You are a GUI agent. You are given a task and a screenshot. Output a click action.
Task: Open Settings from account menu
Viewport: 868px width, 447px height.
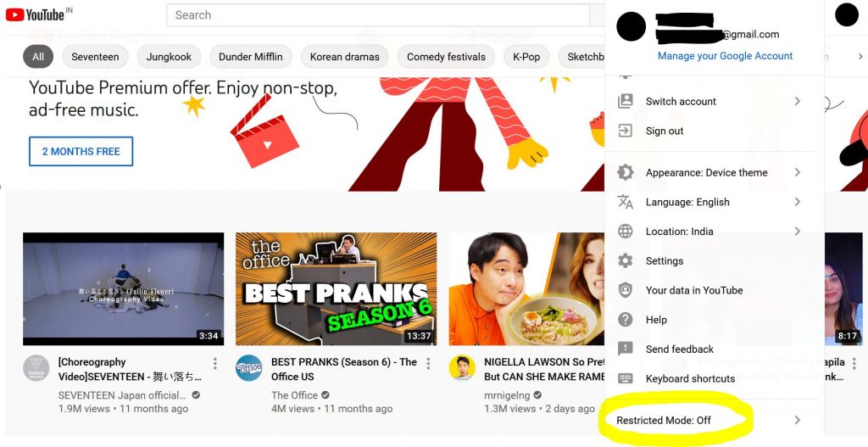point(711,261)
